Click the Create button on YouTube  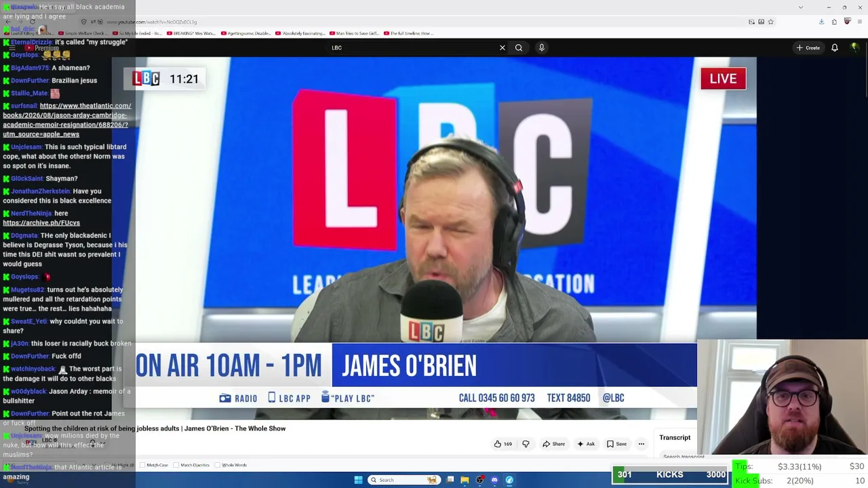(x=808, y=47)
